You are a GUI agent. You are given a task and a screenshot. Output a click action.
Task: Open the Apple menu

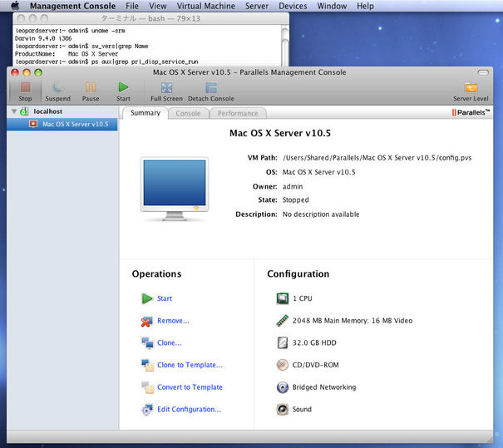coord(15,6)
